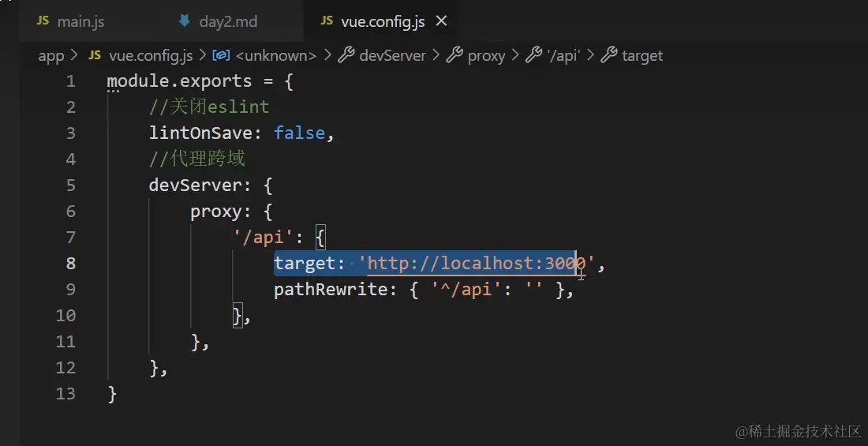Click line number 13 in the gutter
868x446 pixels.
pos(65,394)
